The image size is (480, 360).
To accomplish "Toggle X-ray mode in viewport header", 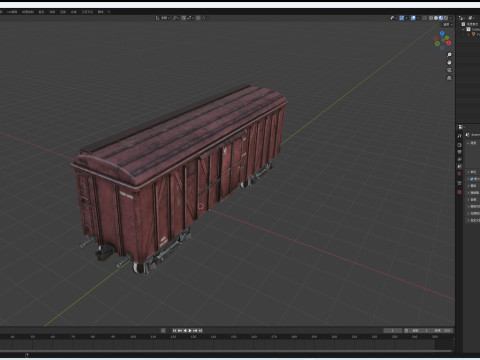I will 424,18.
